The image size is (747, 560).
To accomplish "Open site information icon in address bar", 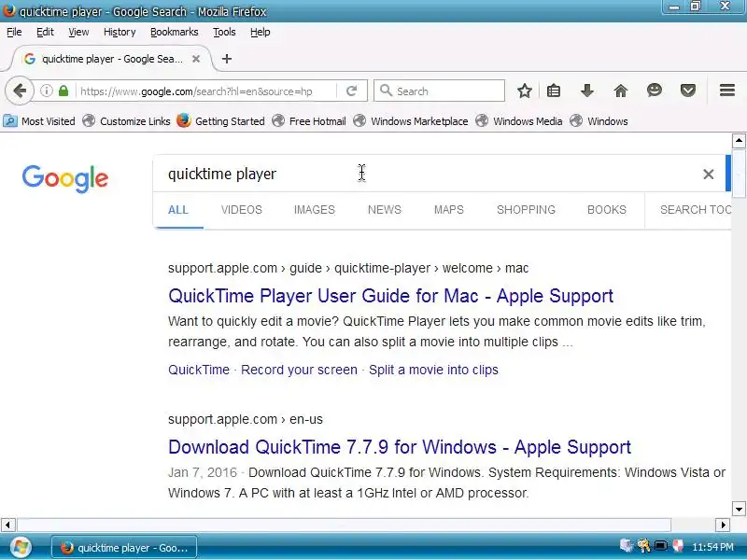I will 46,91.
